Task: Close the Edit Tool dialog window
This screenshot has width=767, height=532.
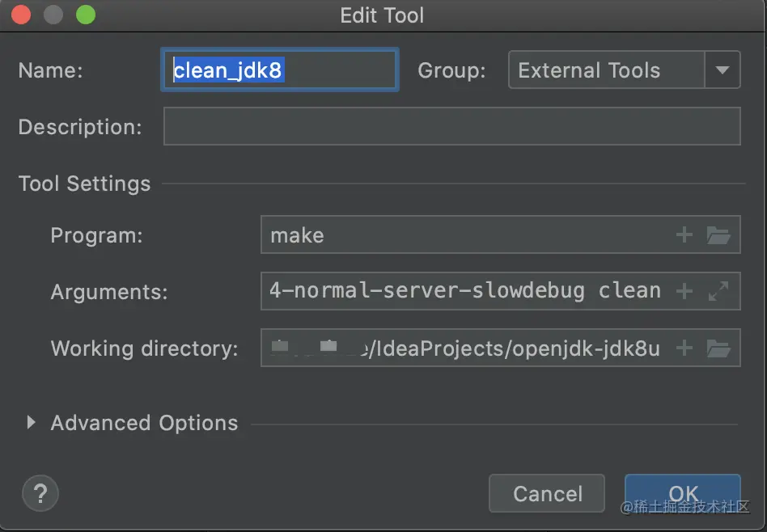Action: [21, 15]
